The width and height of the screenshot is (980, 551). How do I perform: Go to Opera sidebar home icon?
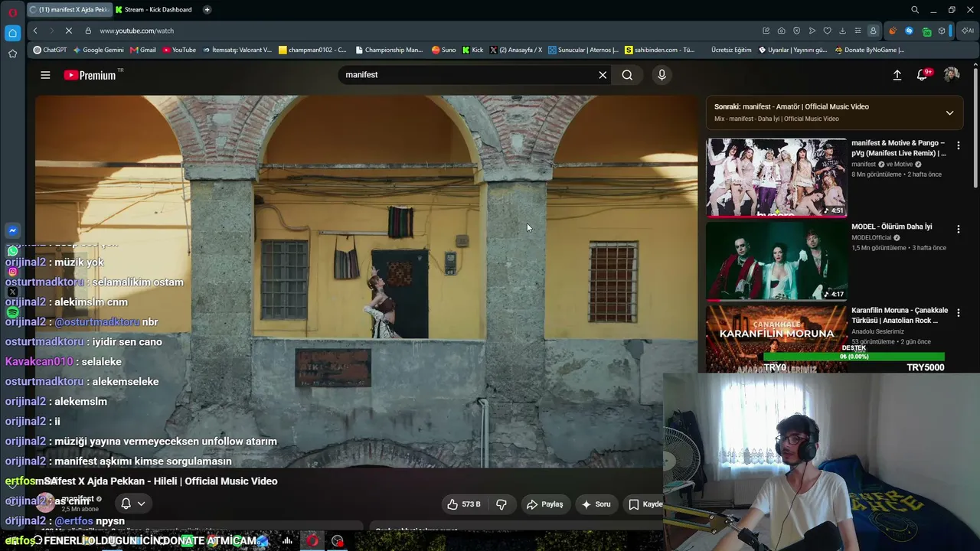coord(12,33)
